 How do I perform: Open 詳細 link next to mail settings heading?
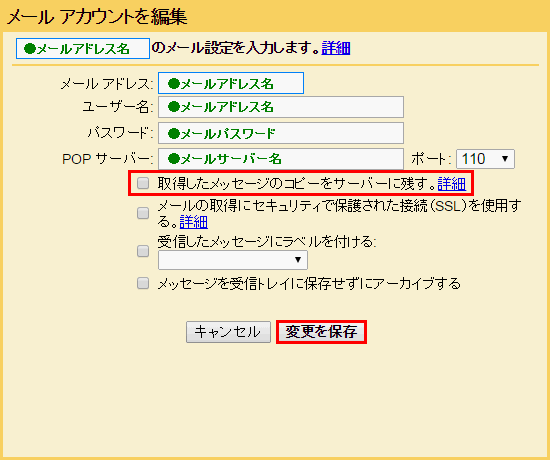point(336,48)
